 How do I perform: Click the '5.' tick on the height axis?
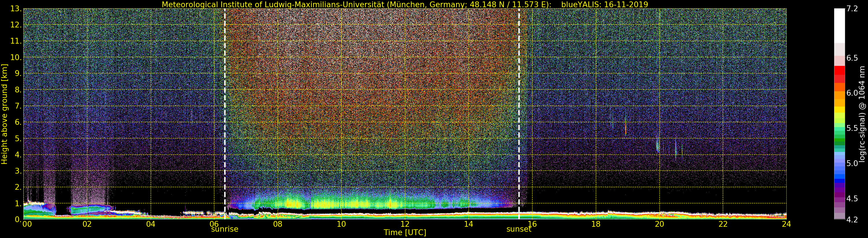pos(18,138)
